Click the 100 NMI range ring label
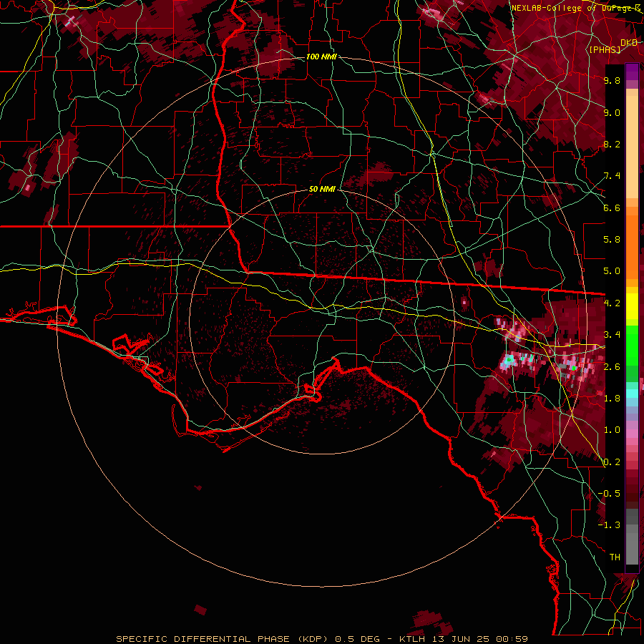 point(321,57)
